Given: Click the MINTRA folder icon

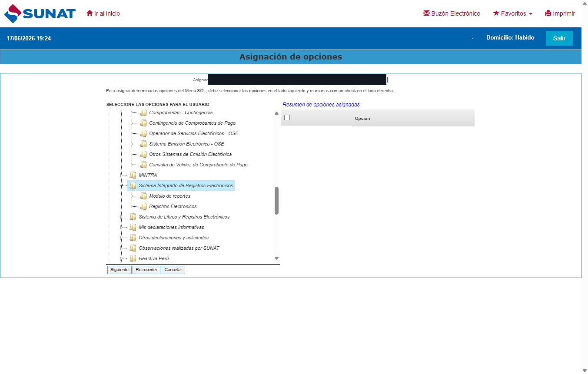Looking at the screenshot, I should pos(133,175).
